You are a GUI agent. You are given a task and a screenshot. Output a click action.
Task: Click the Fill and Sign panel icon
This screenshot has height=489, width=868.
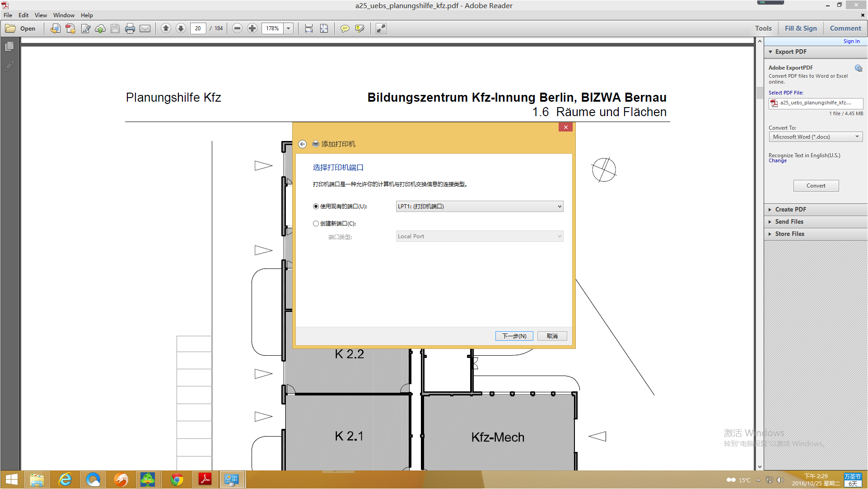[x=800, y=28]
